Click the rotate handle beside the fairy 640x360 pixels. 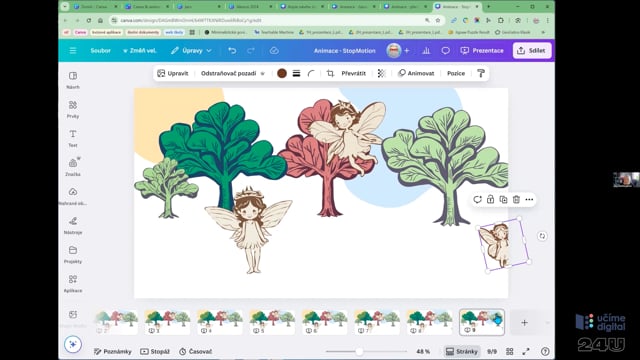point(542,236)
